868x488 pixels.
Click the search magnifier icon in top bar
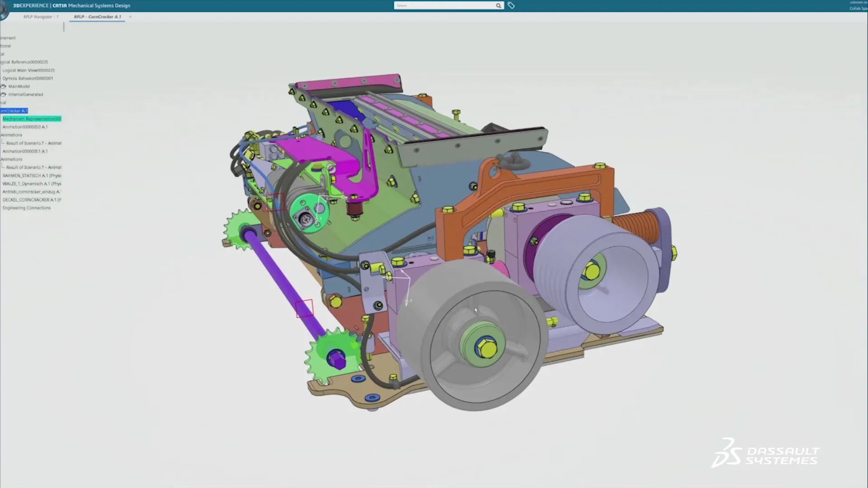[x=498, y=5]
